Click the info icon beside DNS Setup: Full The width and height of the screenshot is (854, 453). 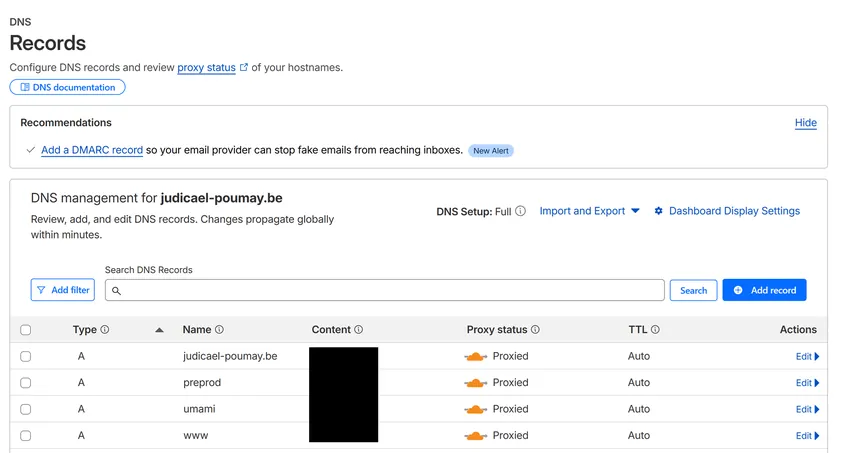(521, 211)
